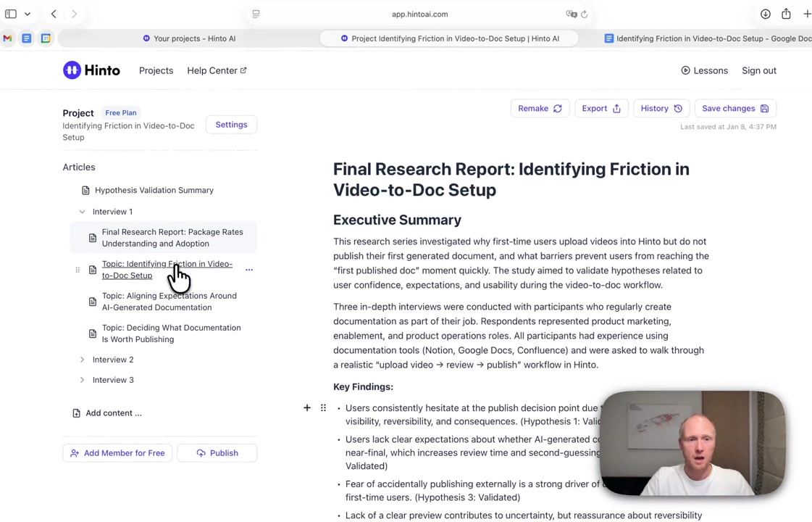Click the page reload icon in the address bar

tap(585, 14)
